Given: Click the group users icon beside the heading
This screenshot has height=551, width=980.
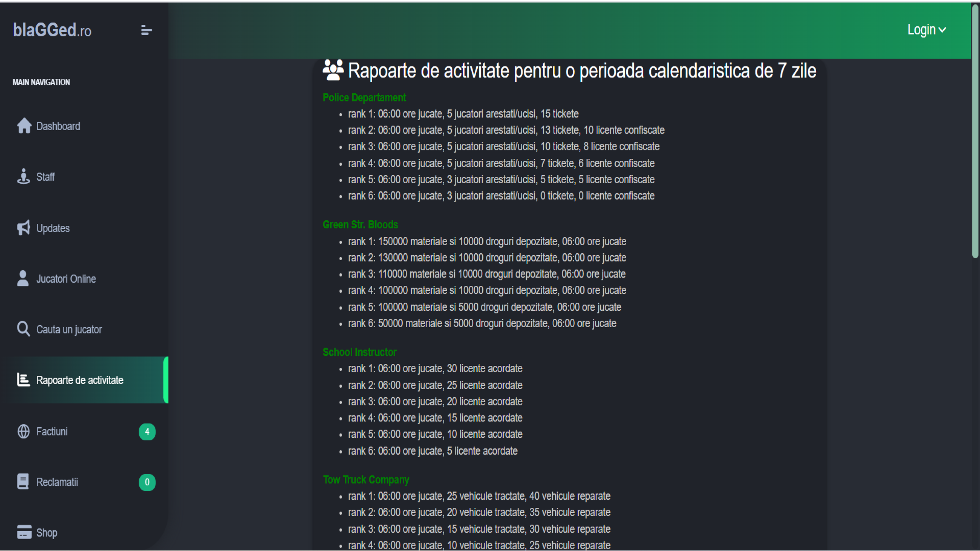Looking at the screenshot, I should 333,70.
